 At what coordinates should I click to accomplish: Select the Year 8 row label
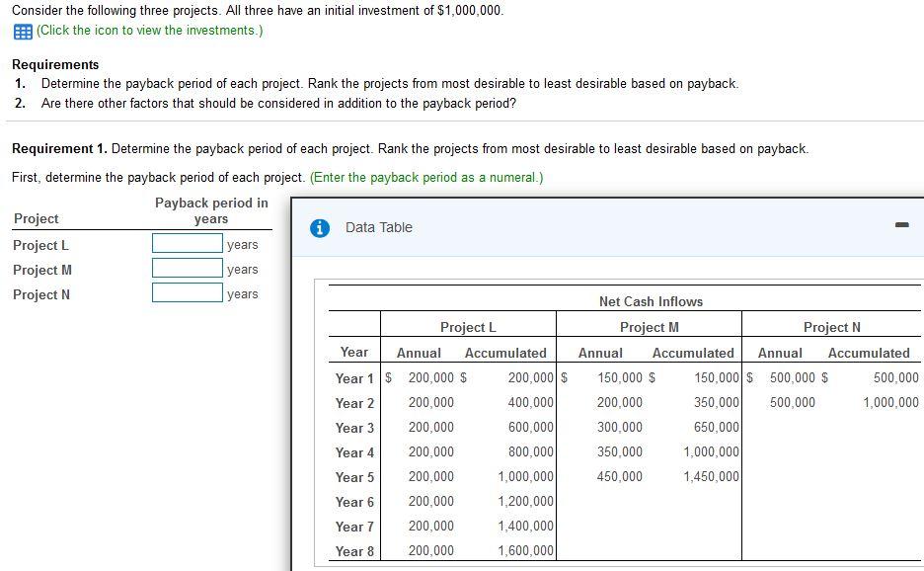(x=353, y=550)
